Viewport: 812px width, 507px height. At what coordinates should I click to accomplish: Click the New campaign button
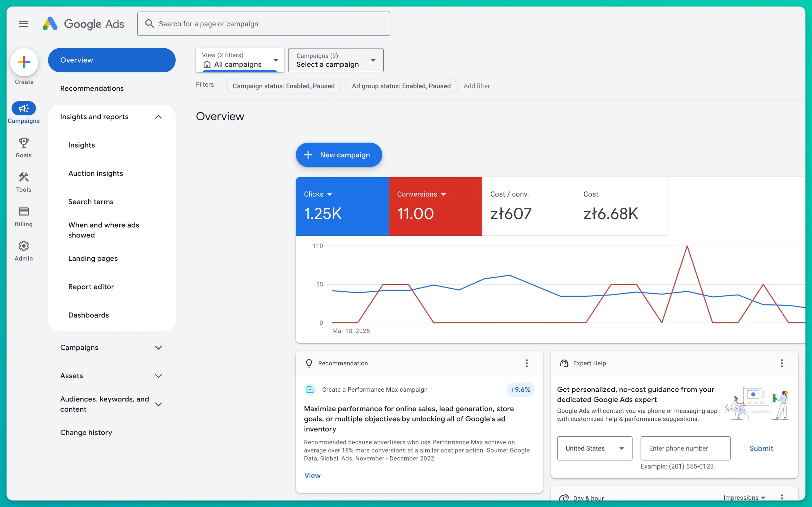(339, 155)
